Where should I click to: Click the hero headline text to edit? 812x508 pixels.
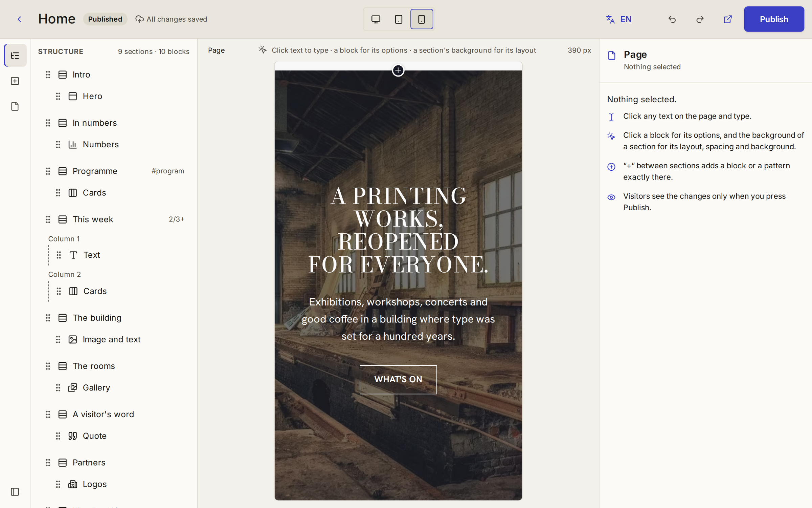[398, 230]
